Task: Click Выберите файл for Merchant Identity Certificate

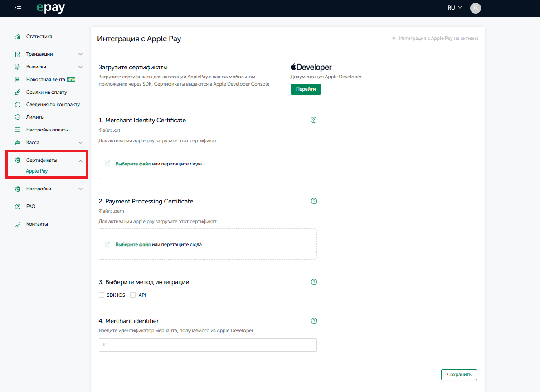Action: [133, 164]
